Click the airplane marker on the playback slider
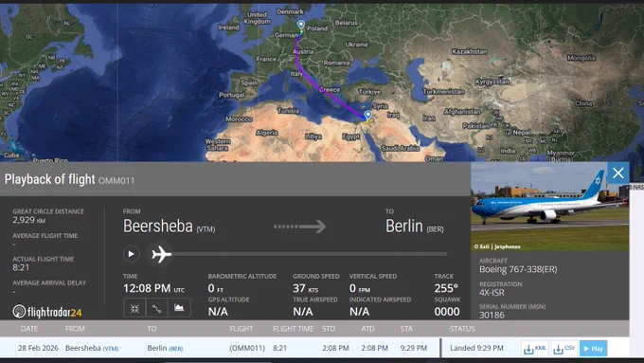 (x=161, y=254)
